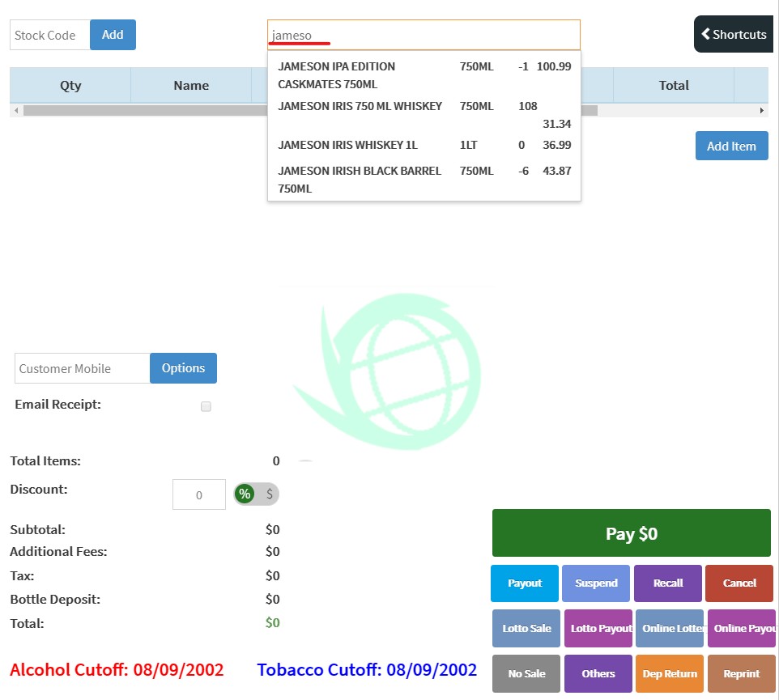Toggle the Email Receipt checkbox
This screenshot has height=700, width=779.
point(206,406)
